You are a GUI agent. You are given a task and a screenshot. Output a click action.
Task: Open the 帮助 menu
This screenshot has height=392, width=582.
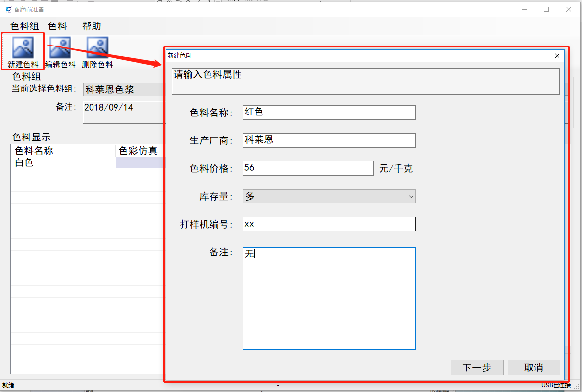(92, 26)
